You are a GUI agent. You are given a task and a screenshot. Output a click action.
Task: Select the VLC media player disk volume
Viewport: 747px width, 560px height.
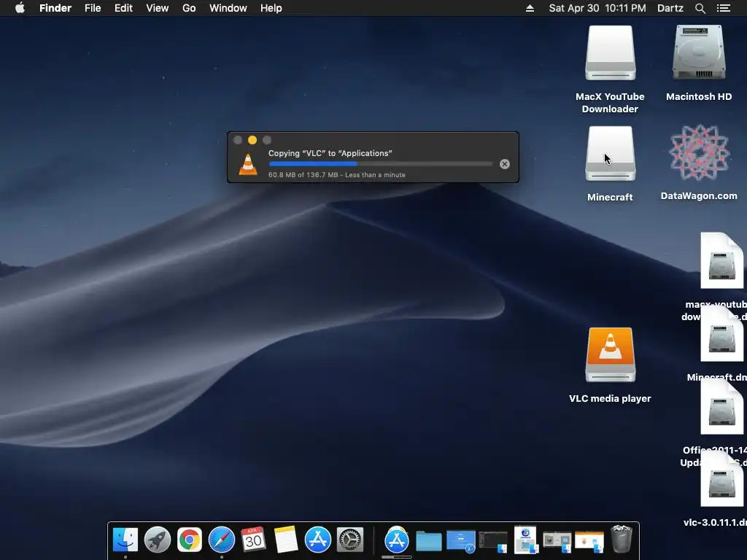pos(611,355)
